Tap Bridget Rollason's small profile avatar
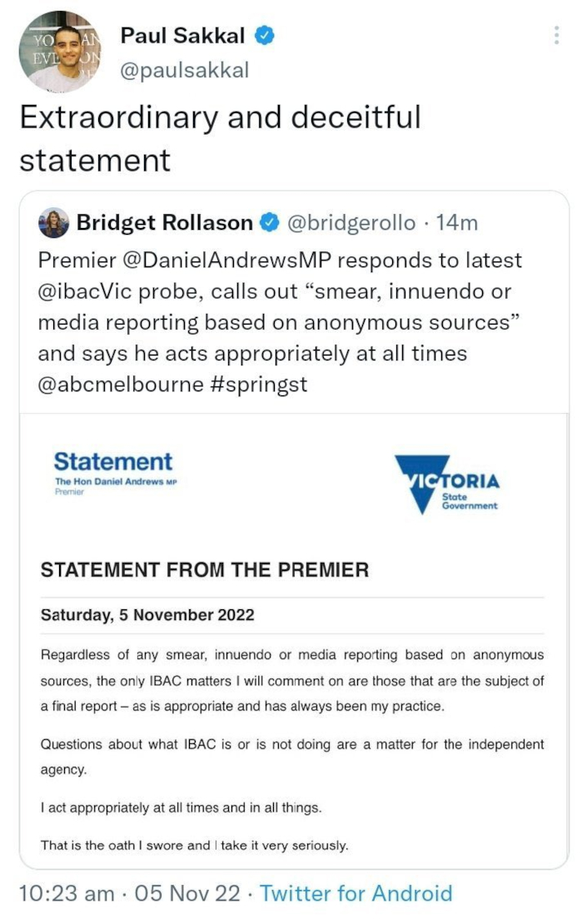This screenshot has width=587, height=924. 53,223
